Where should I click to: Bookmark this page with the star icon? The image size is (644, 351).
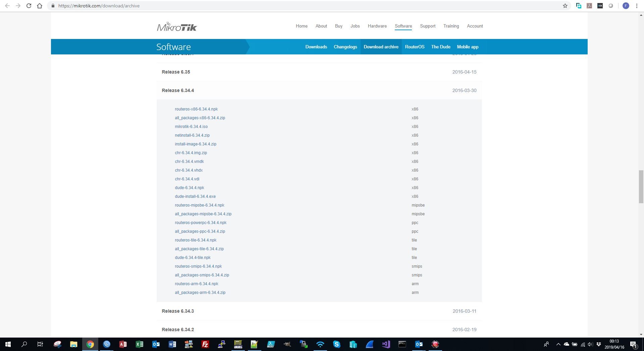point(565,6)
